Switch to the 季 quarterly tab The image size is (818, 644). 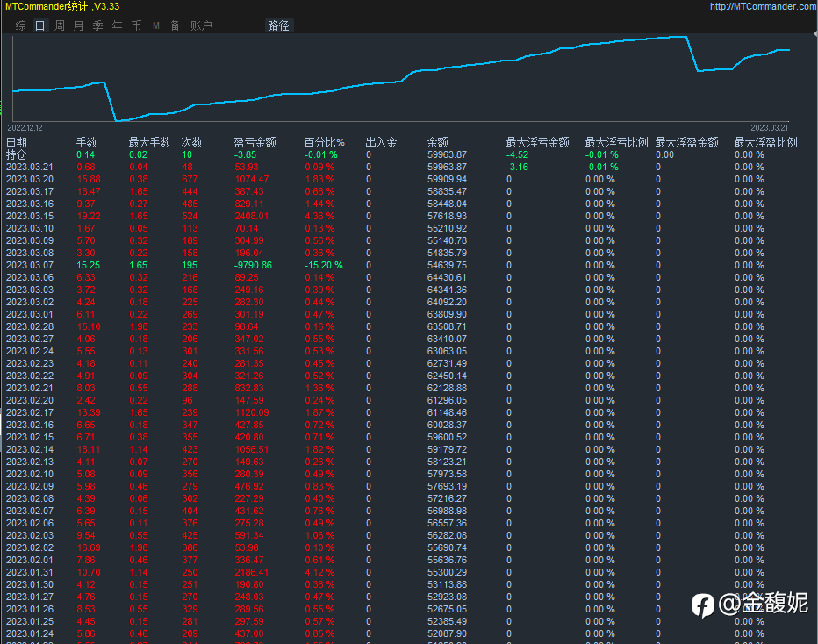click(98, 25)
